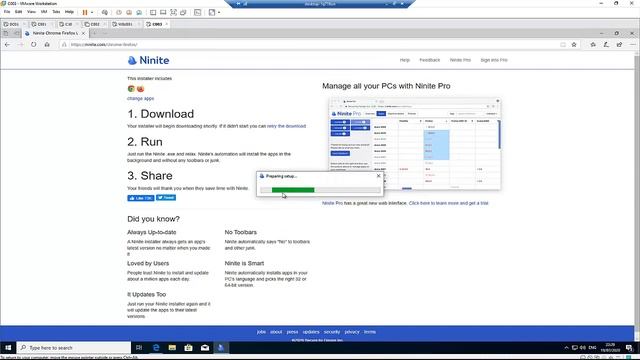
Task: Open a new browser tab with plus button
Action: 94,33
